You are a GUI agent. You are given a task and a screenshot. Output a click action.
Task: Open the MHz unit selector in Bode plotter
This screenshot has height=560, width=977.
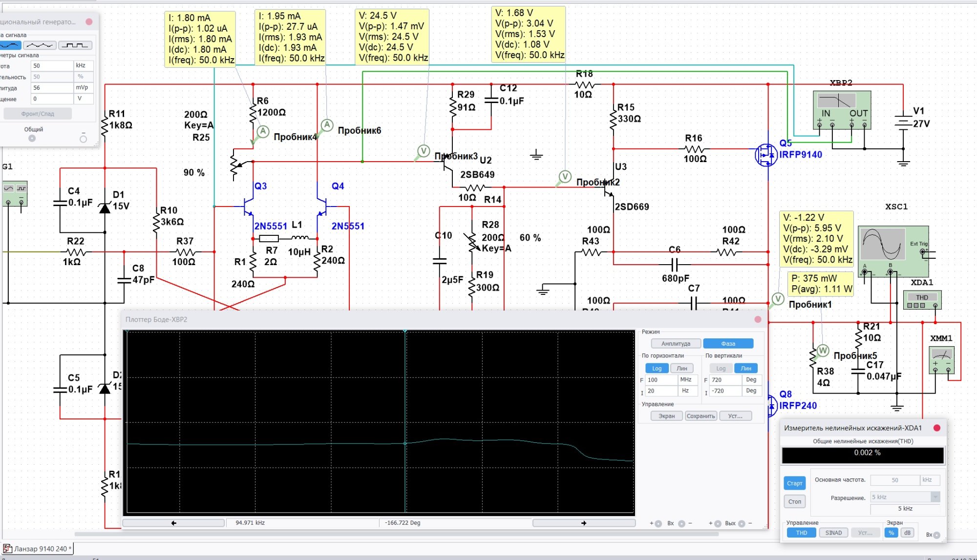(x=687, y=380)
